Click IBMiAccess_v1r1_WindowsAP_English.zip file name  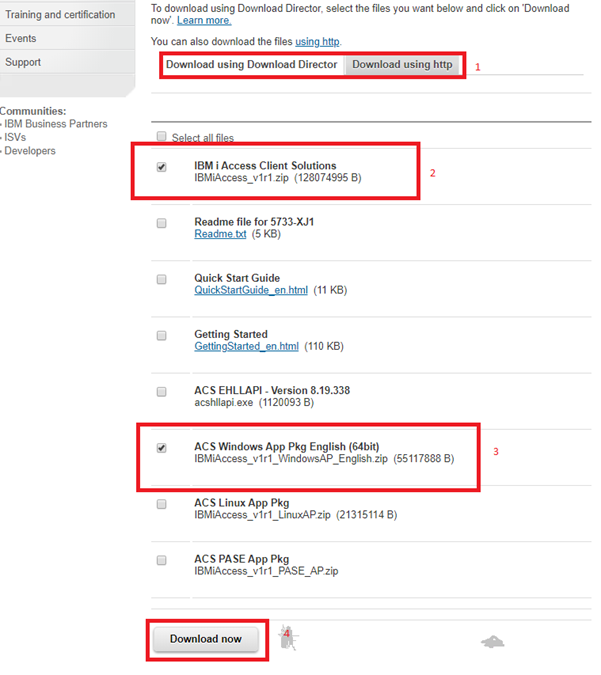pyautogui.click(x=291, y=459)
